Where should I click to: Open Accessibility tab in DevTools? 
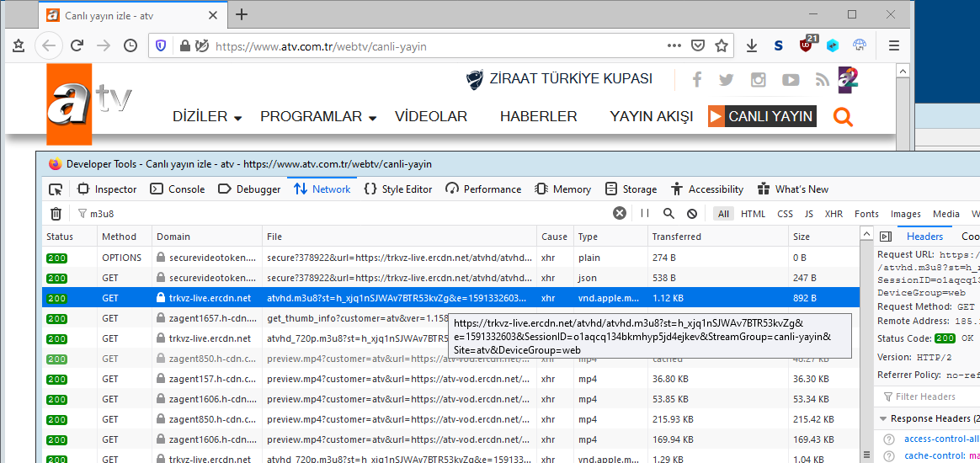[x=707, y=189]
